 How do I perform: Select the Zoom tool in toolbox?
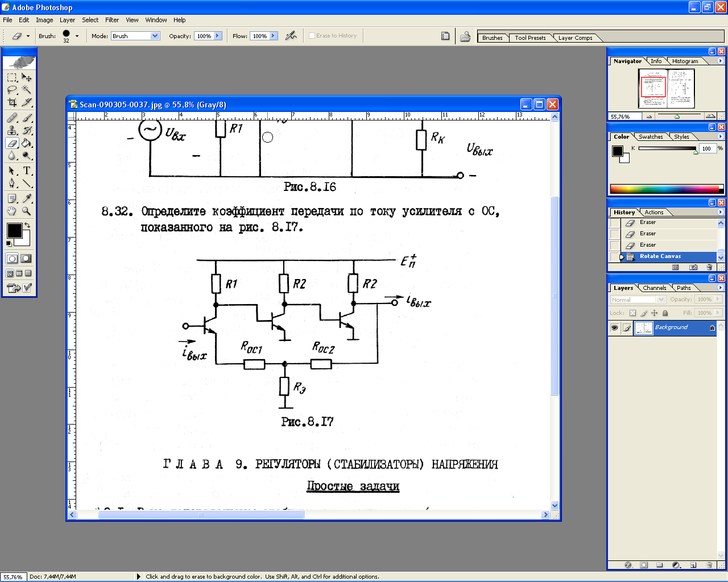(27, 211)
